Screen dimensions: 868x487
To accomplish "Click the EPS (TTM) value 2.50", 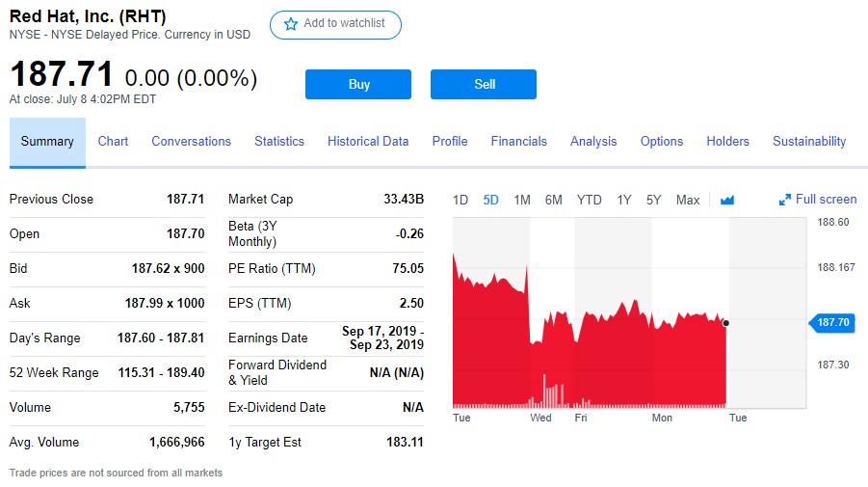I will click(x=411, y=304).
